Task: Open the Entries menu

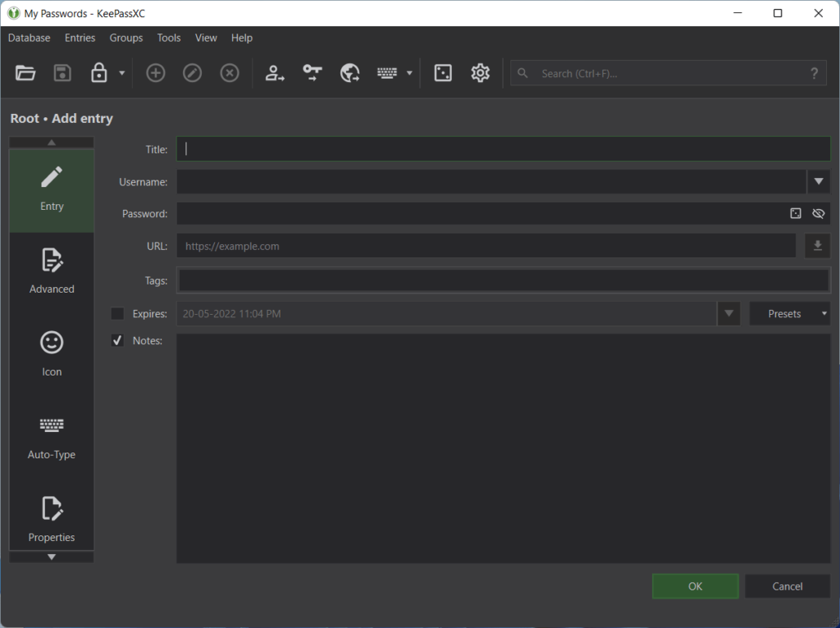Action: click(x=80, y=38)
